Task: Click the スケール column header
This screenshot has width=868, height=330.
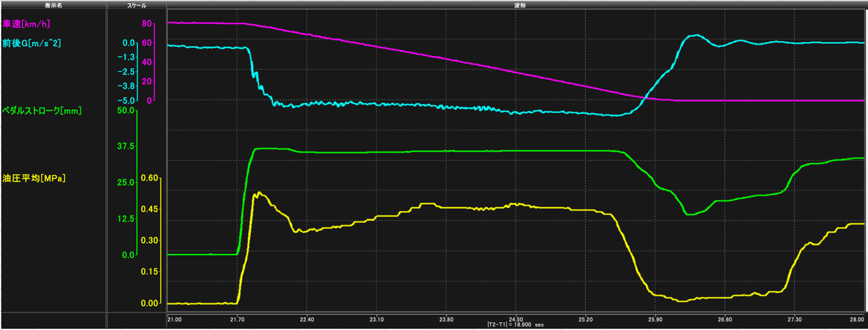Action: point(136,5)
